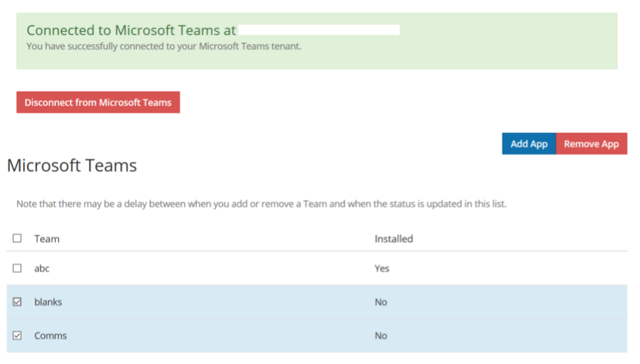
Task: Click the successfully connected tenant message
Action: coord(164,46)
